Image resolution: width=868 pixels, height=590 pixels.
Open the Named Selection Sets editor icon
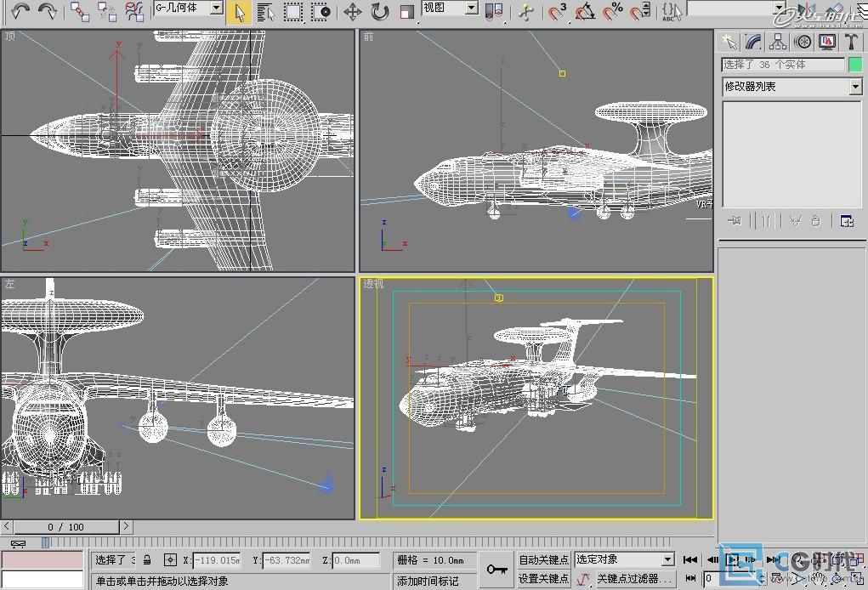tap(672, 12)
